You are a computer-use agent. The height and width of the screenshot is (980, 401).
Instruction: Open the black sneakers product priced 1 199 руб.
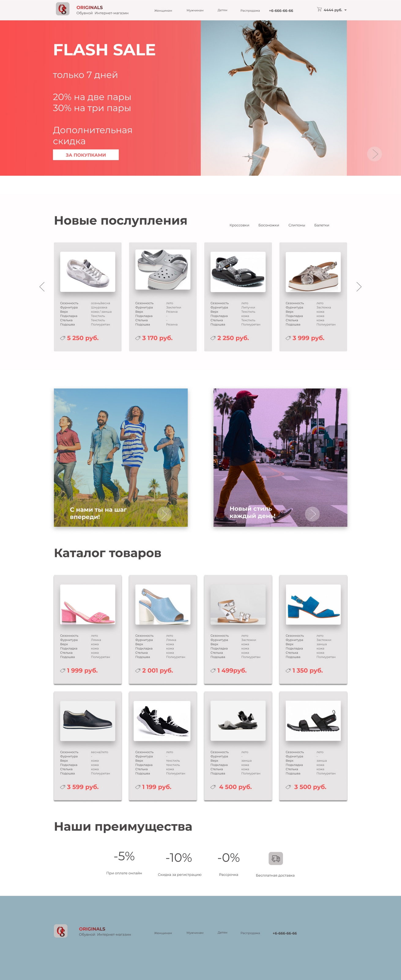pyautogui.click(x=163, y=746)
